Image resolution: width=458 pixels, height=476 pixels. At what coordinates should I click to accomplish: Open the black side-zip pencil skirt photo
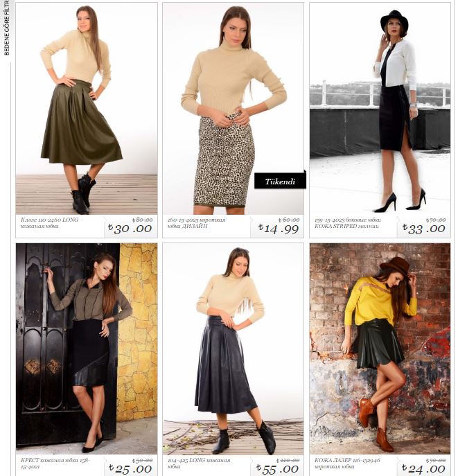(x=380, y=109)
